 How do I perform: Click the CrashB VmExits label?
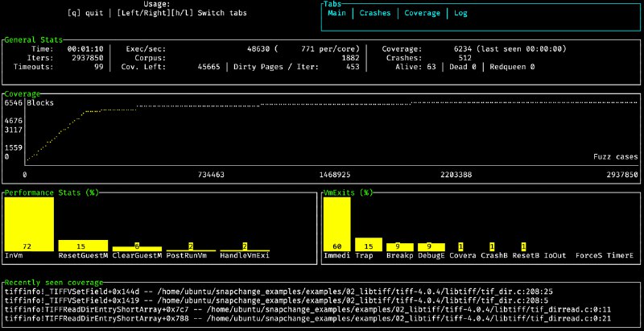coord(494,255)
